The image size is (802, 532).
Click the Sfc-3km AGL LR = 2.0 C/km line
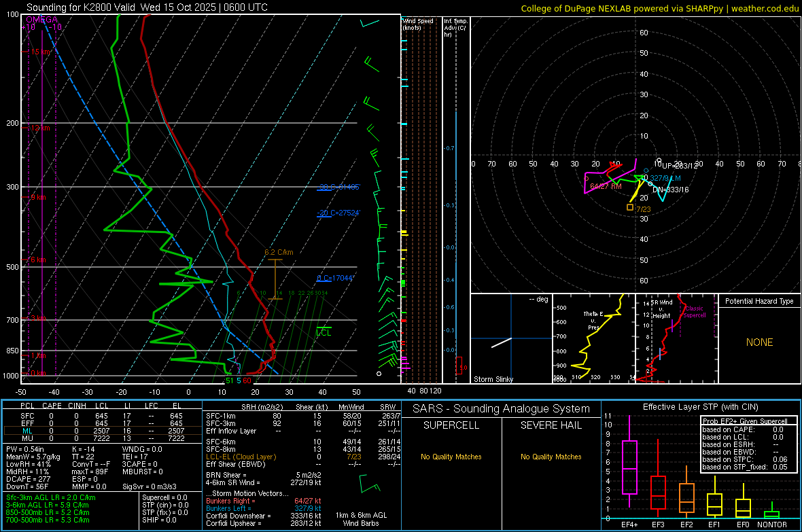coord(51,497)
